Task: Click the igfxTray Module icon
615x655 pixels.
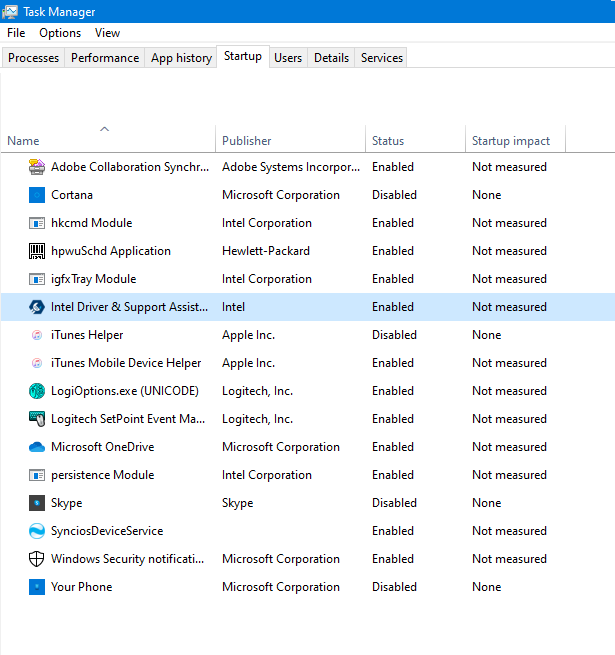Action: click(37, 279)
